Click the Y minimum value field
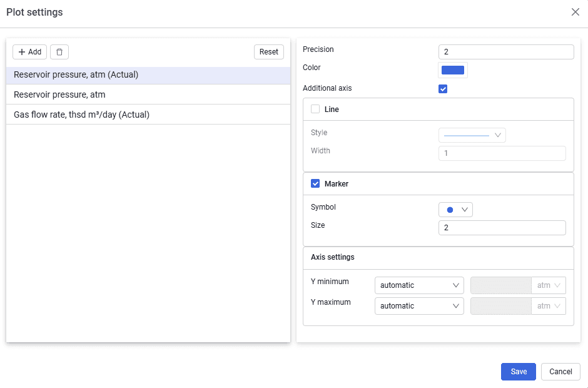The width and height of the screenshot is (588, 388). coord(501,285)
